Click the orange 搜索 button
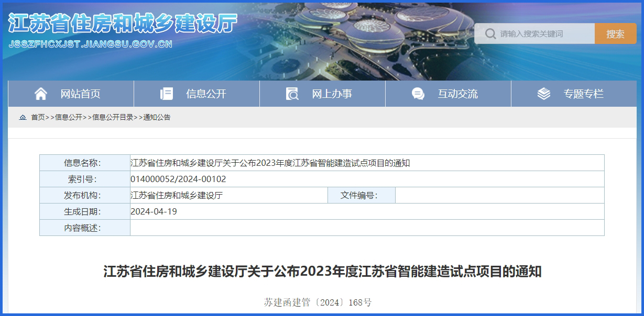The height and width of the screenshot is (316, 644). pyautogui.click(x=616, y=33)
